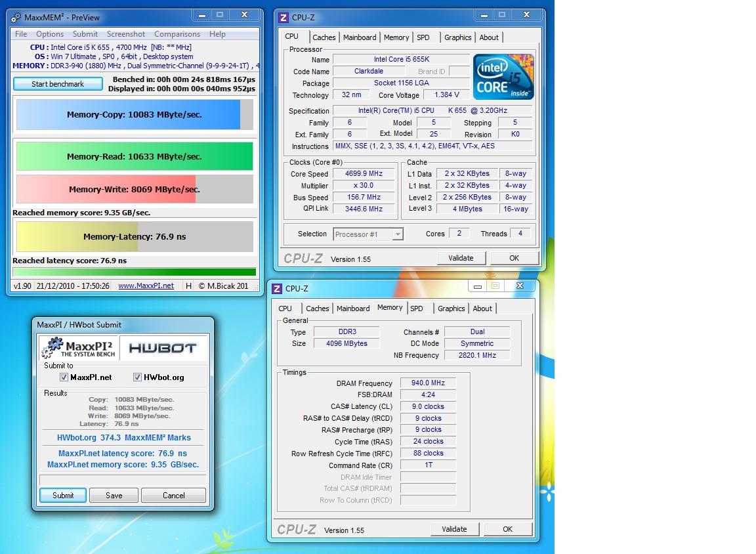Switch to Caches tab in upper CPU-Z window

(324, 37)
